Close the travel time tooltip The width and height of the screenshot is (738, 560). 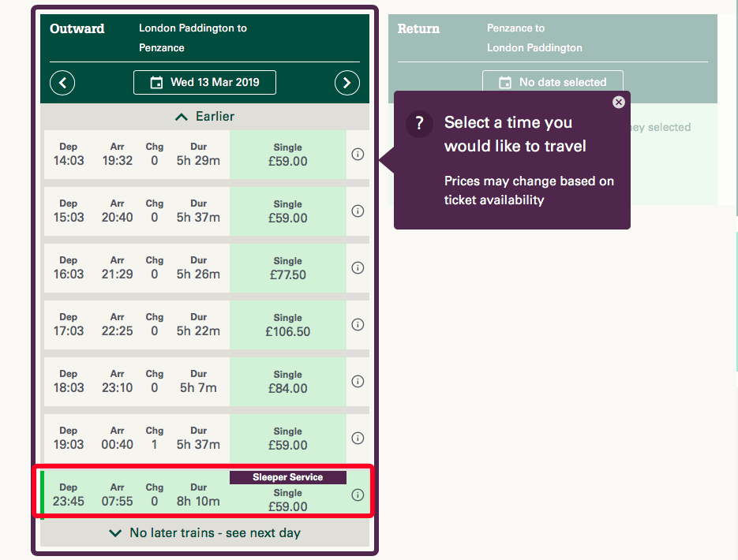619,103
